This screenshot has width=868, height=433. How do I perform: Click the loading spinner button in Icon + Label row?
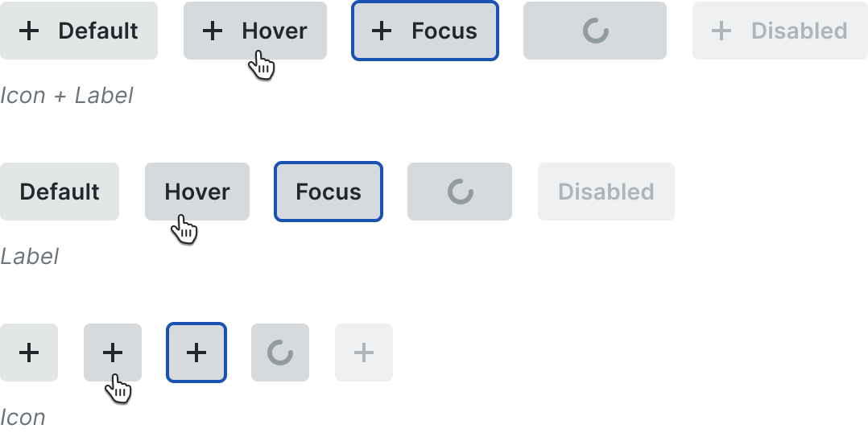[595, 31]
